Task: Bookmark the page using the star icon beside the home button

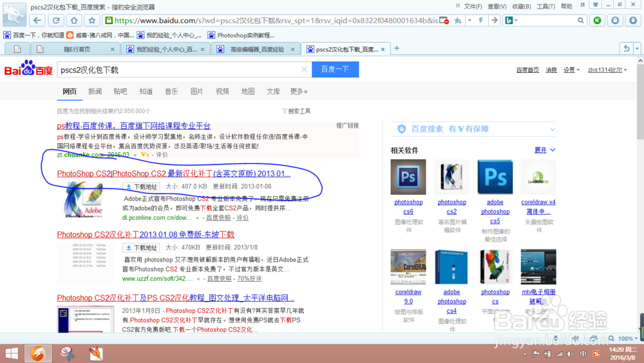Action: (92, 21)
